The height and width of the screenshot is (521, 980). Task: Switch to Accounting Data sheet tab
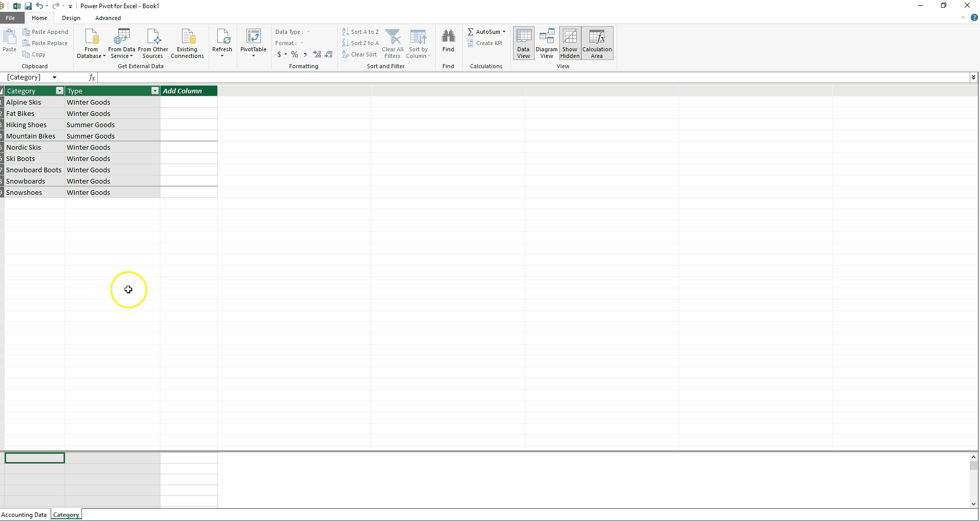pyautogui.click(x=24, y=515)
